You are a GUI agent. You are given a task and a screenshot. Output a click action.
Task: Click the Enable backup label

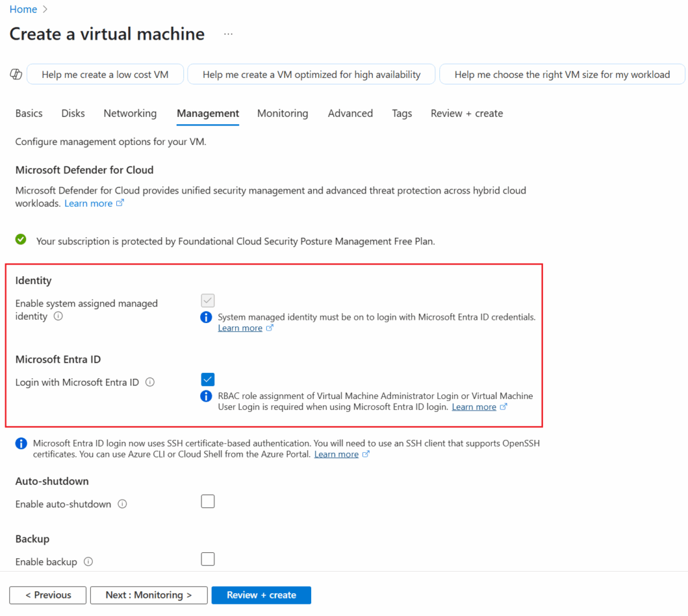point(46,562)
